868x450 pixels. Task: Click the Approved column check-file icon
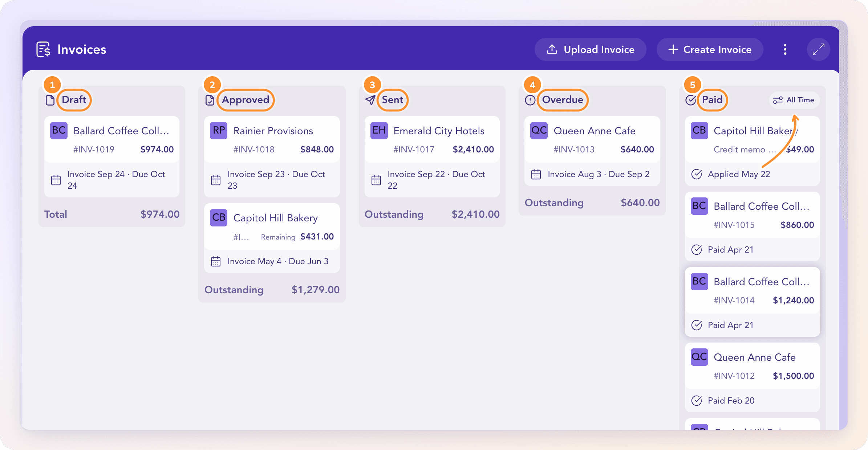(210, 100)
